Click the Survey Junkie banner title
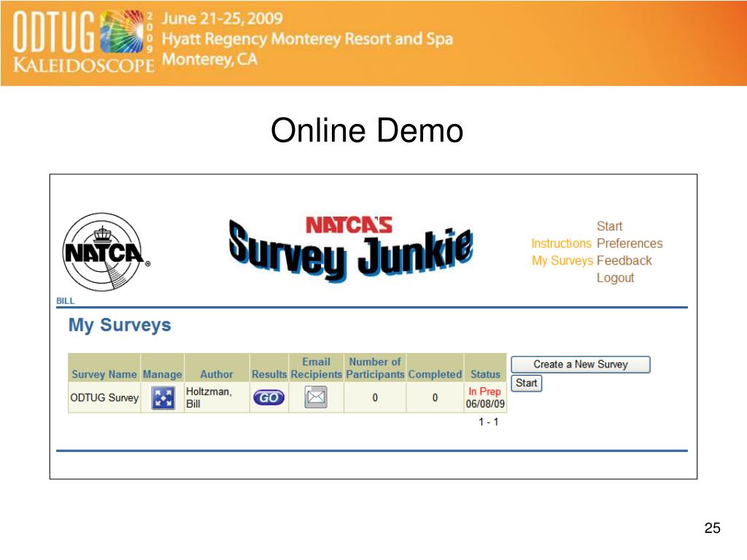This screenshot has width=747, height=560. pos(351,248)
